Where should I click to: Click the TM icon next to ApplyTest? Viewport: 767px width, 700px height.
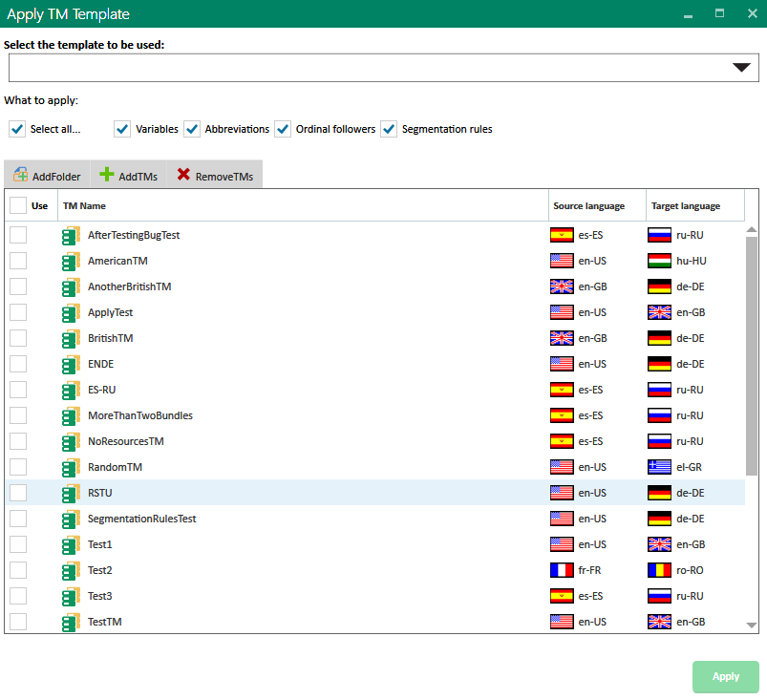point(71,312)
